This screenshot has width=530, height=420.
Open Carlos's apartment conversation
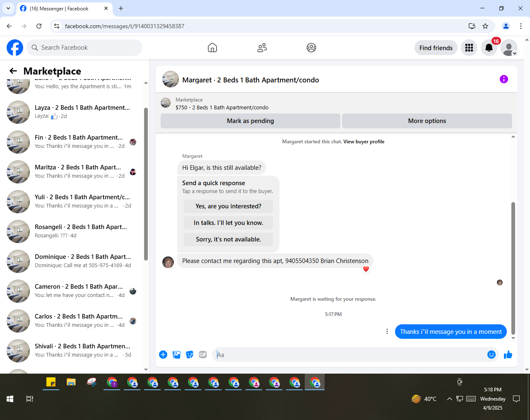coord(73,321)
